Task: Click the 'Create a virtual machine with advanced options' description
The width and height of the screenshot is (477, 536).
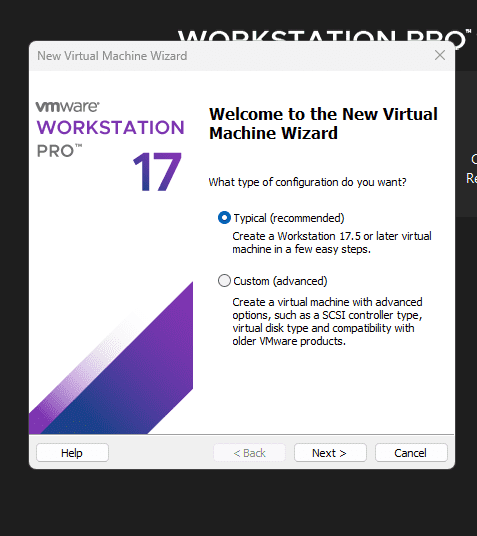Action: (x=327, y=321)
